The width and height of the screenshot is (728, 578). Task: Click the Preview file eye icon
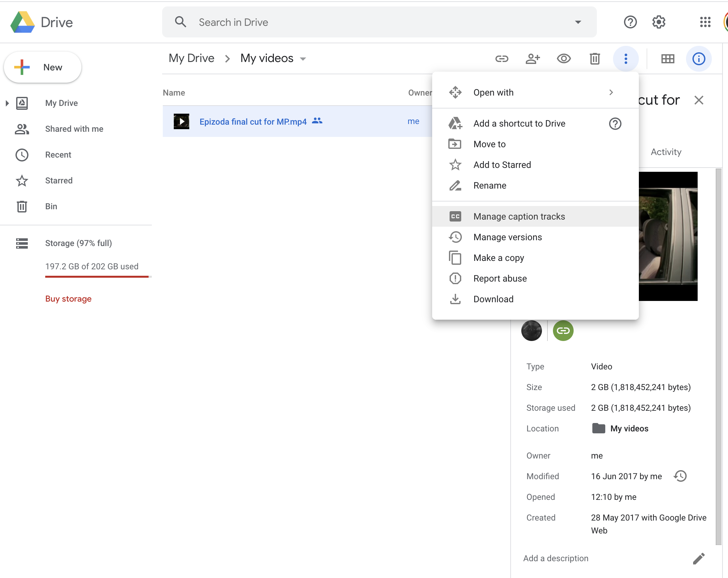pos(563,58)
